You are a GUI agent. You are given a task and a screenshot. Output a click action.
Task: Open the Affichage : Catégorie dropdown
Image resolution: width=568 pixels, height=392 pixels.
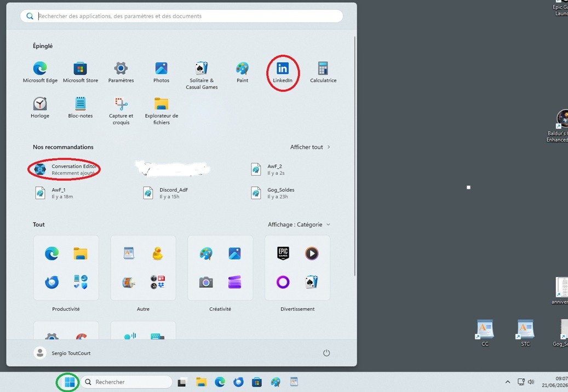[x=299, y=224]
